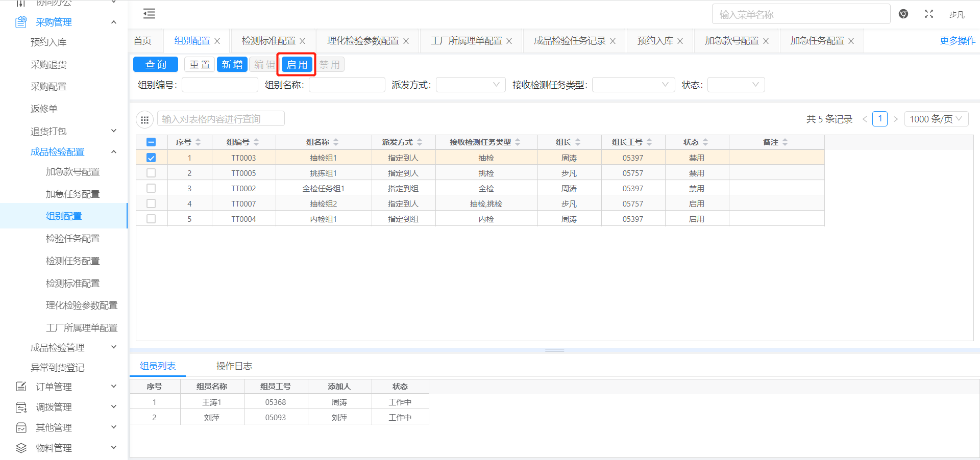Close the 加急任务配置 tab

[851, 41]
